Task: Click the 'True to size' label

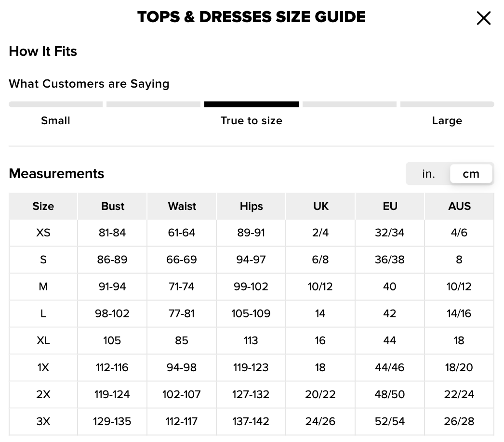Action: [x=251, y=121]
